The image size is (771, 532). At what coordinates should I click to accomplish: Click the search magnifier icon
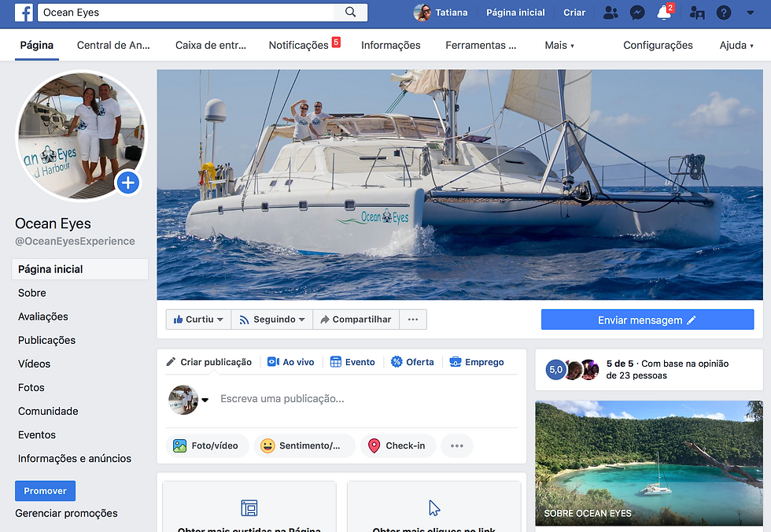(350, 13)
